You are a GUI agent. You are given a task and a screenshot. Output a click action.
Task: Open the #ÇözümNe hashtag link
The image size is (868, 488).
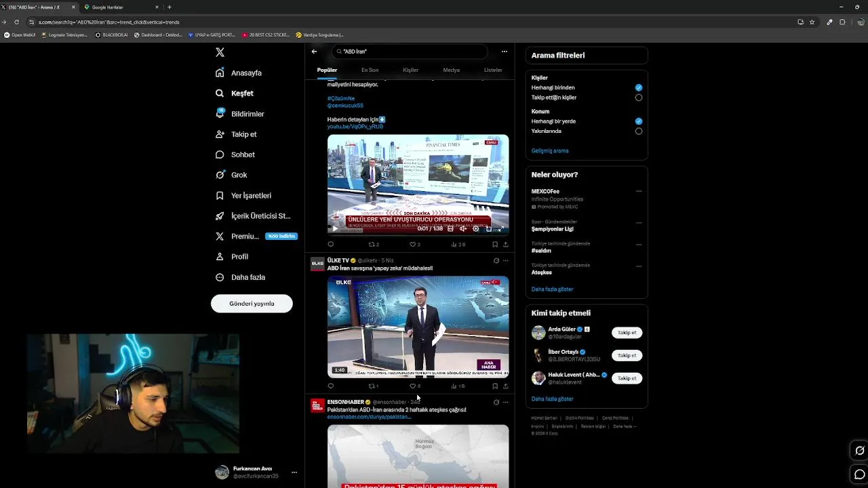coord(341,98)
